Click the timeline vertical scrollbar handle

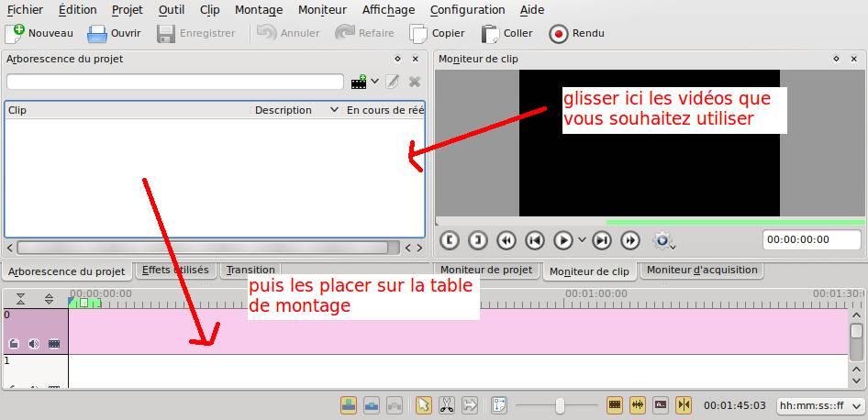[856, 331]
